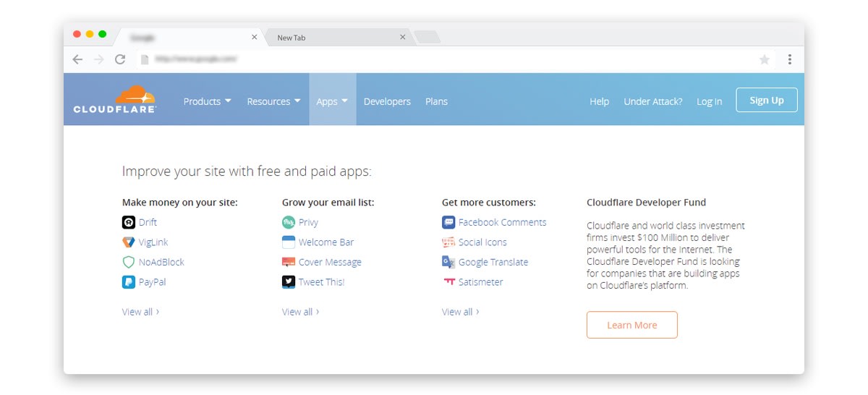Click the NoAdBlock shield icon
Image resolution: width=868 pixels, height=395 pixels.
point(129,263)
